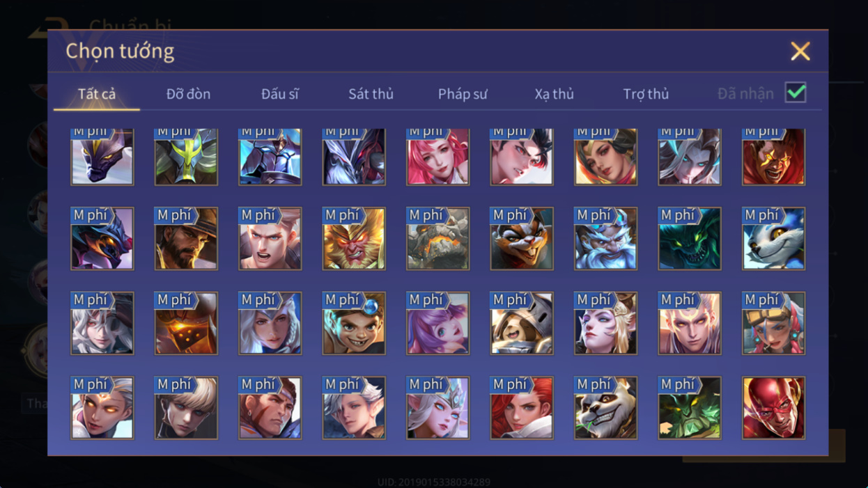Select the red Flash hero portrait
The height and width of the screenshot is (488, 868).
773,408
